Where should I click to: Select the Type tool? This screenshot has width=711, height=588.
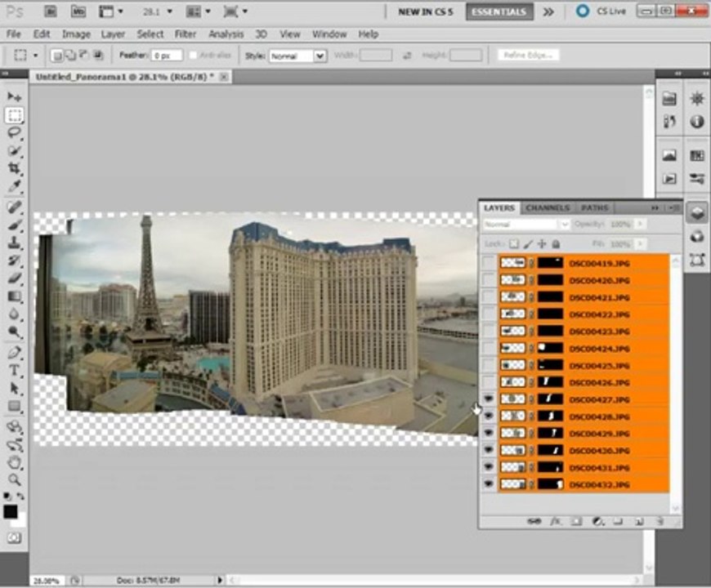14,370
